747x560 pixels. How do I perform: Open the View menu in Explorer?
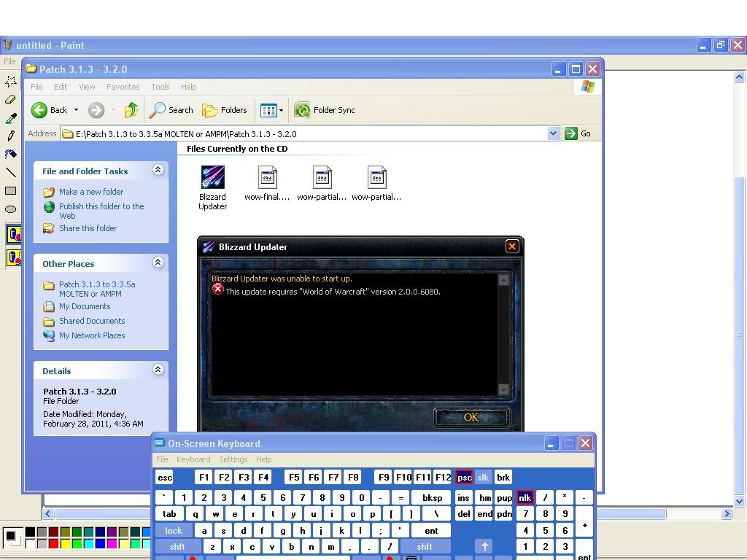[87, 87]
